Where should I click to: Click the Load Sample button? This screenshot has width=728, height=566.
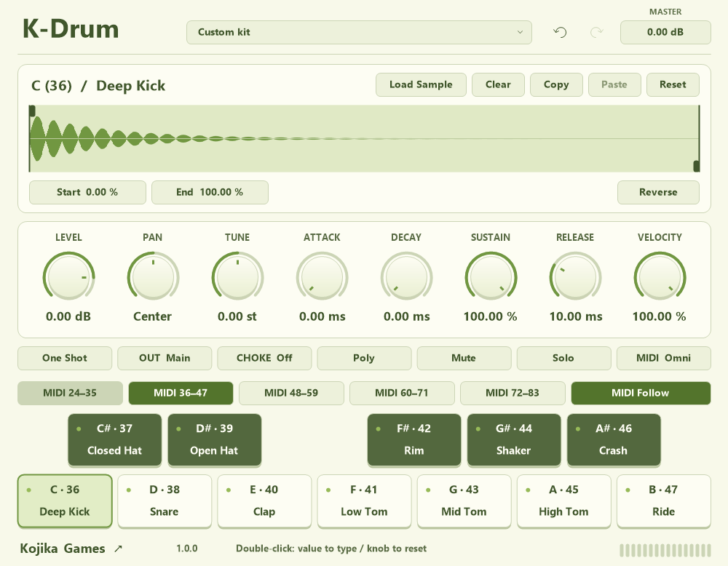[421, 85]
